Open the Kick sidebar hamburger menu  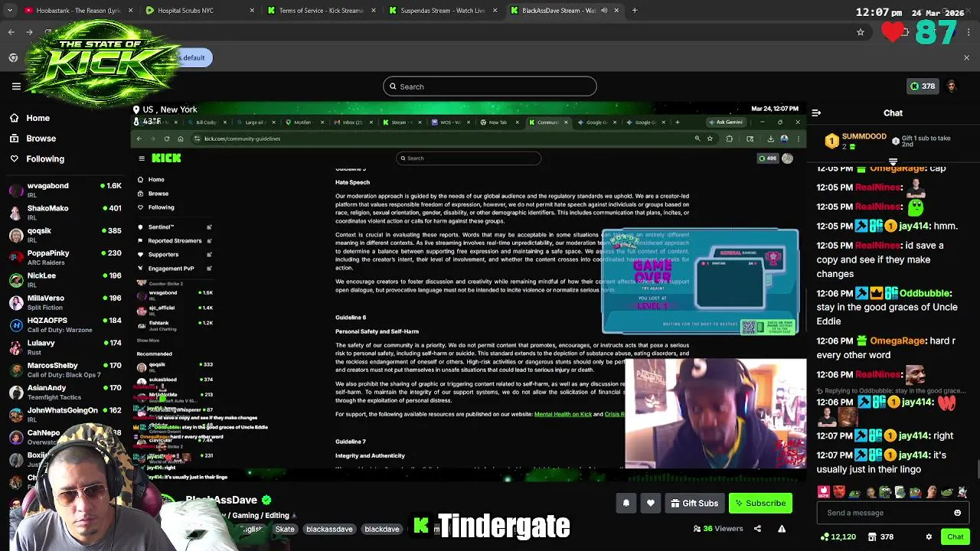16,86
